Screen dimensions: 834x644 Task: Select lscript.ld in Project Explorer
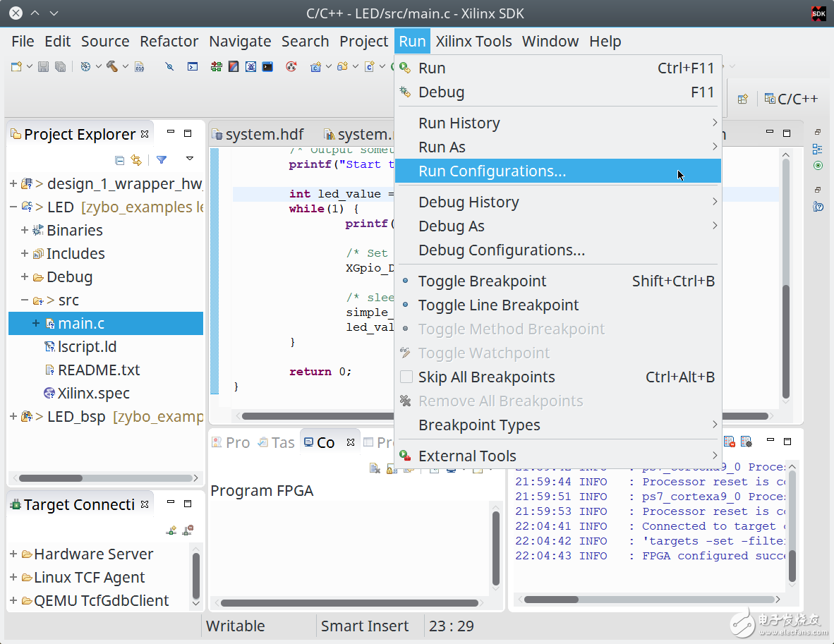(87, 347)
